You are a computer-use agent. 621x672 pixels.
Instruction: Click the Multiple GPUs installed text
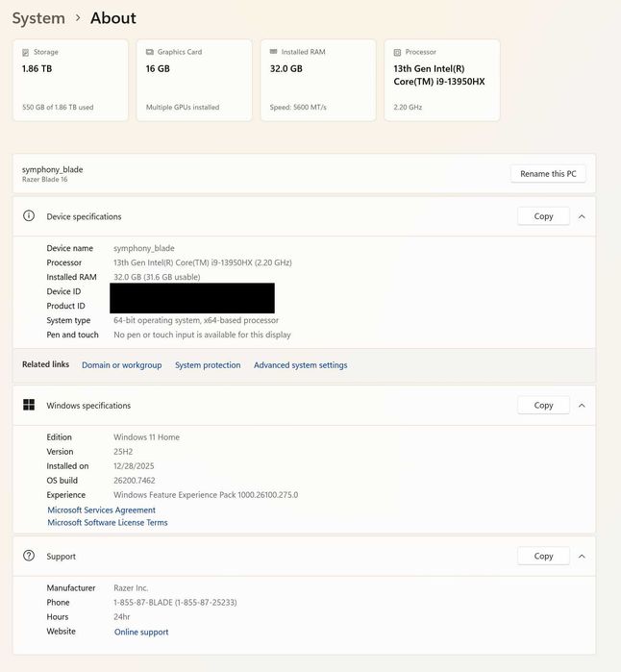click(x=183, y=107)
